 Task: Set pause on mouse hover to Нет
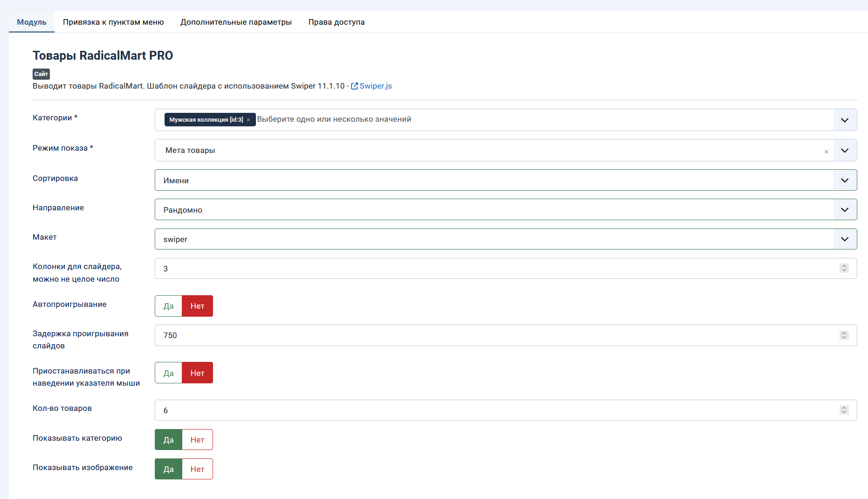tap(197, 373)
